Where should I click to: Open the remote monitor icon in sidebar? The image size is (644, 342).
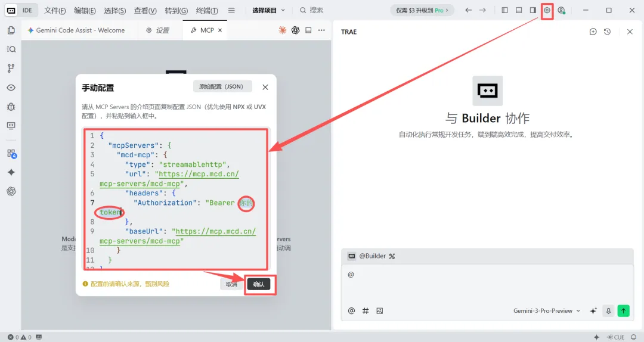[x=11, y=126]
